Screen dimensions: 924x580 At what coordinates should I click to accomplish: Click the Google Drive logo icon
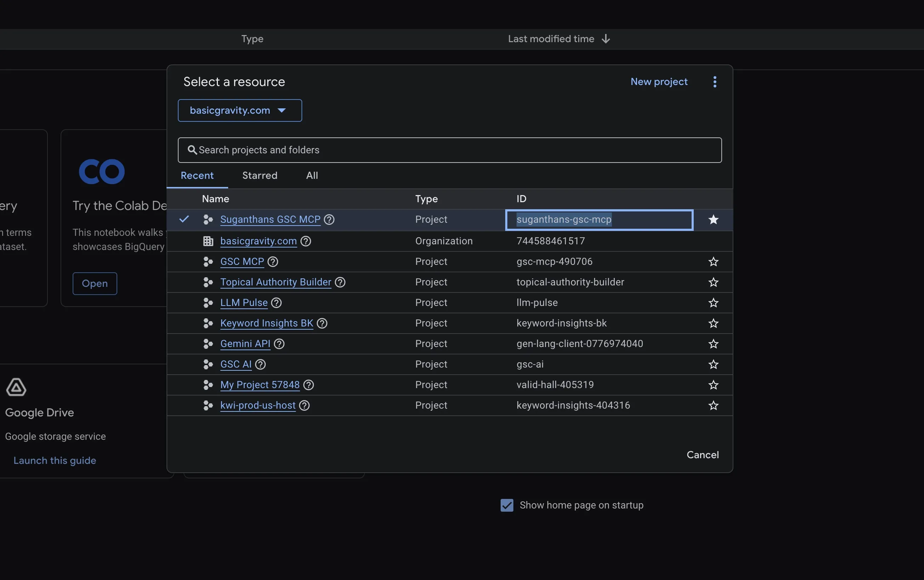(x=16, y=387)
